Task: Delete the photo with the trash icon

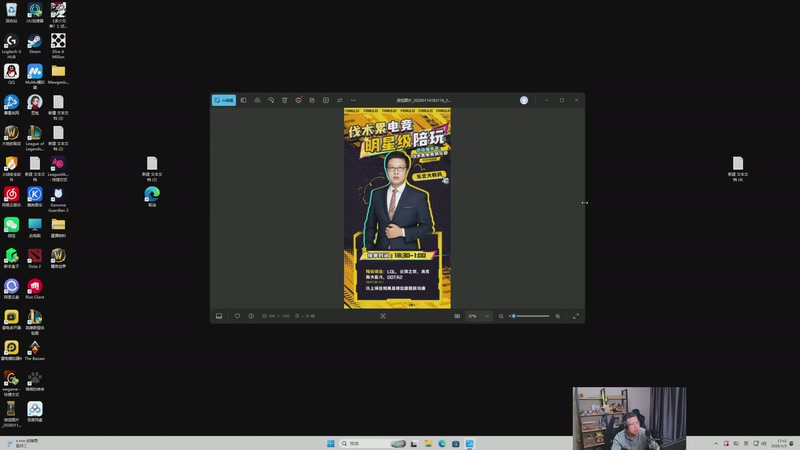Action: click(285, 100)
